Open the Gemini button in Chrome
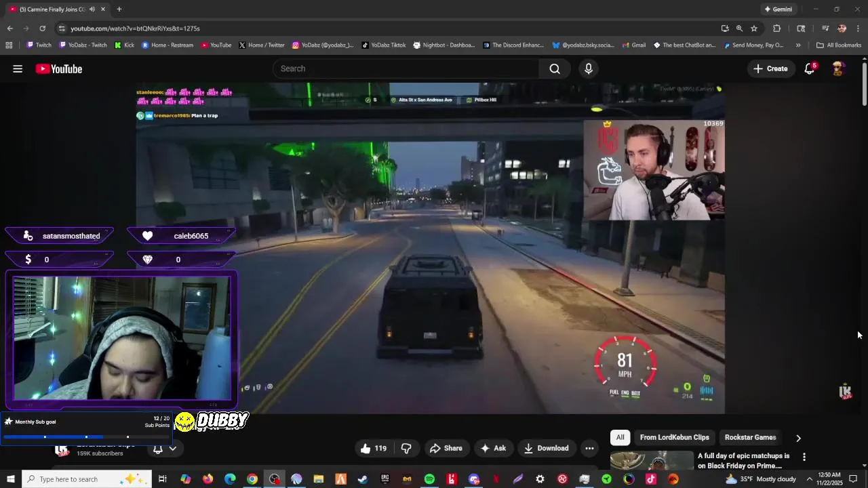 778,9
